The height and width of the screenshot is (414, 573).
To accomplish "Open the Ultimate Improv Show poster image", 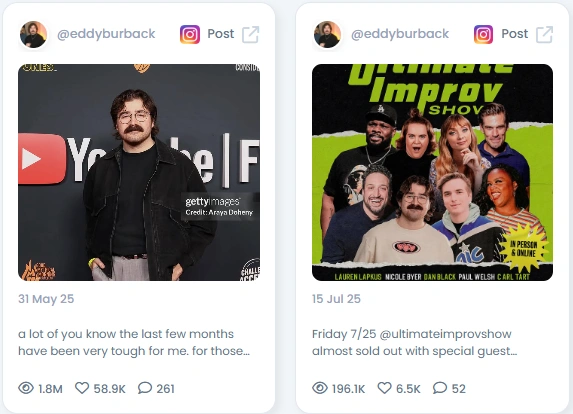I will (x=432, y=172).
